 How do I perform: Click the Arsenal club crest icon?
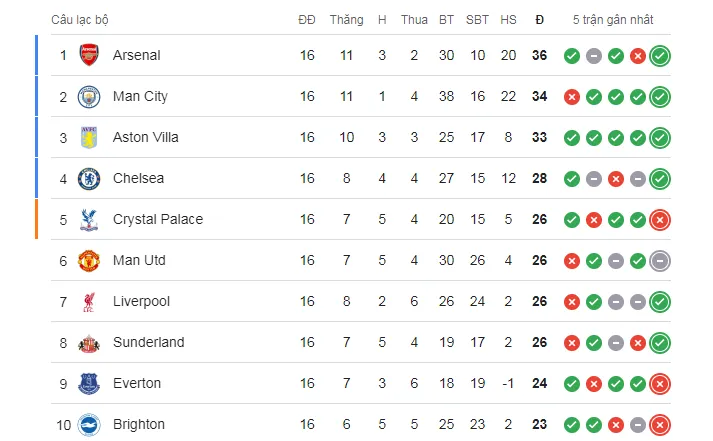point(90,55)
